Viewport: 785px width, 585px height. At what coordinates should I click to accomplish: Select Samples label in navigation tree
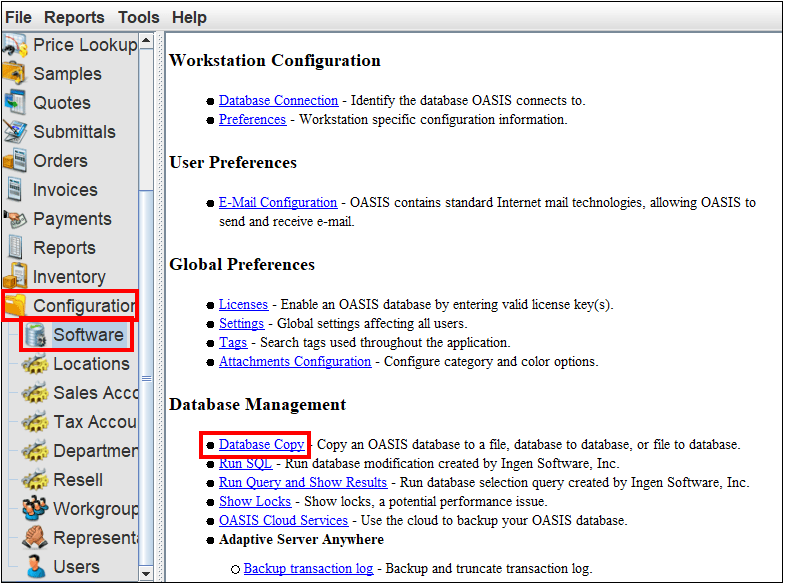click(67, 74)
